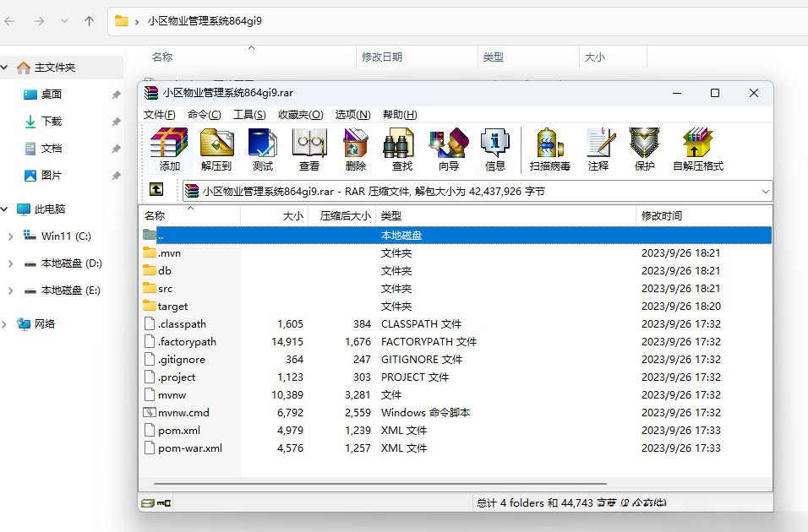Open 图片 in Explorer sidebar
This screenshot has width=808, height=532.
tap(51, 176)
